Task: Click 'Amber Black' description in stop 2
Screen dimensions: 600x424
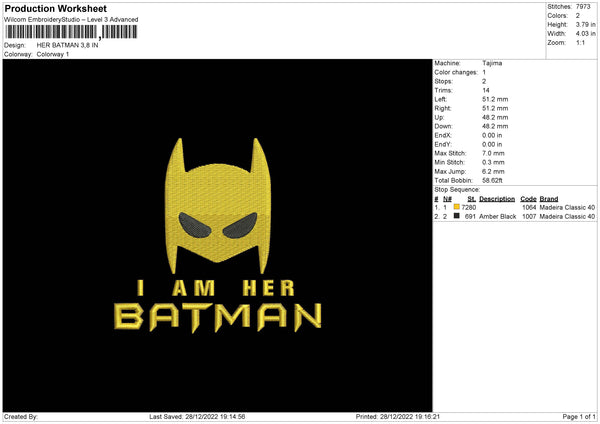Action: (497, 217)
